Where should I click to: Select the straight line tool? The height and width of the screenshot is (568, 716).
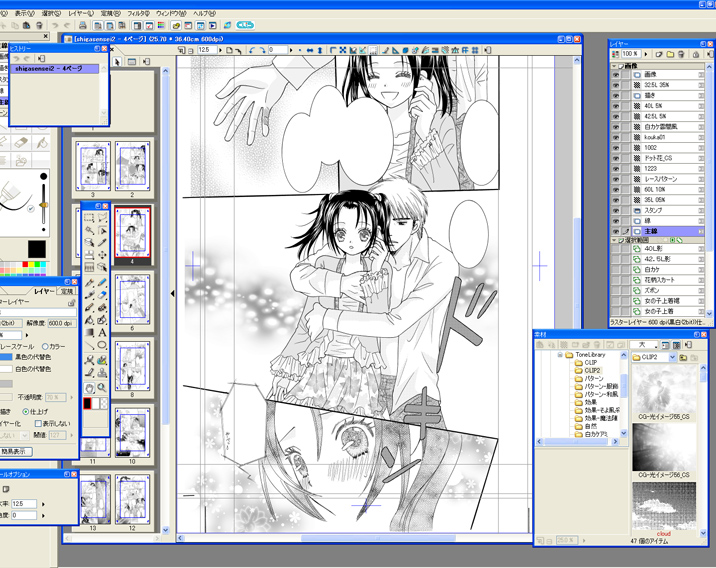coord(89,345)
